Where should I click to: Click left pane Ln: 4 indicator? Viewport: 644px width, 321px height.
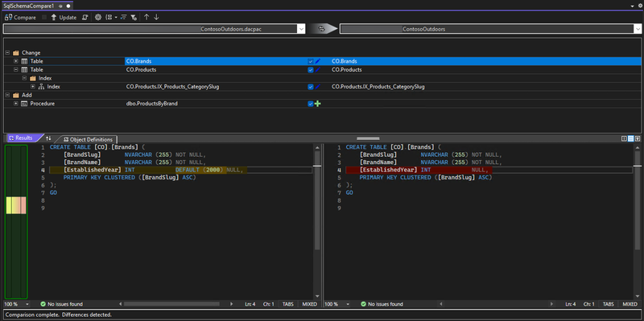point(250,304)
